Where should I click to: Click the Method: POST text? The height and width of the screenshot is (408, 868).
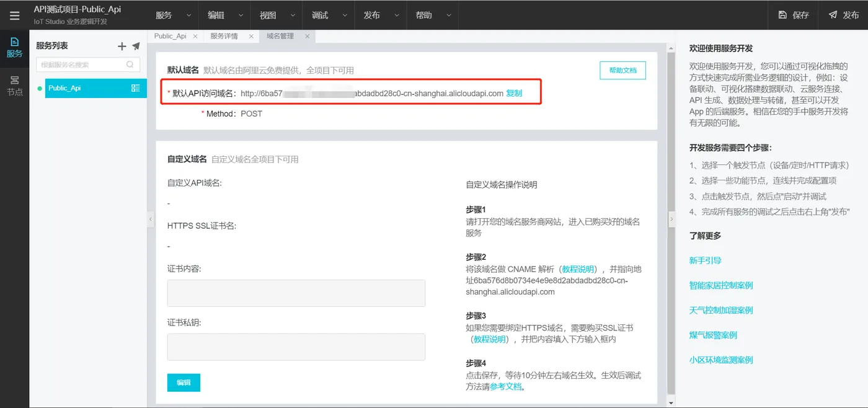tap(232, 113)
